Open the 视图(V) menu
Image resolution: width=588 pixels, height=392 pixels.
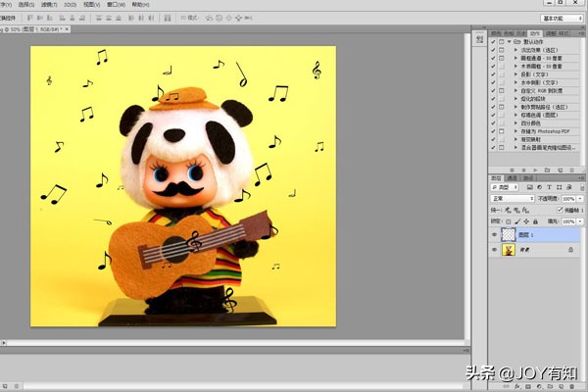point(91,5)
